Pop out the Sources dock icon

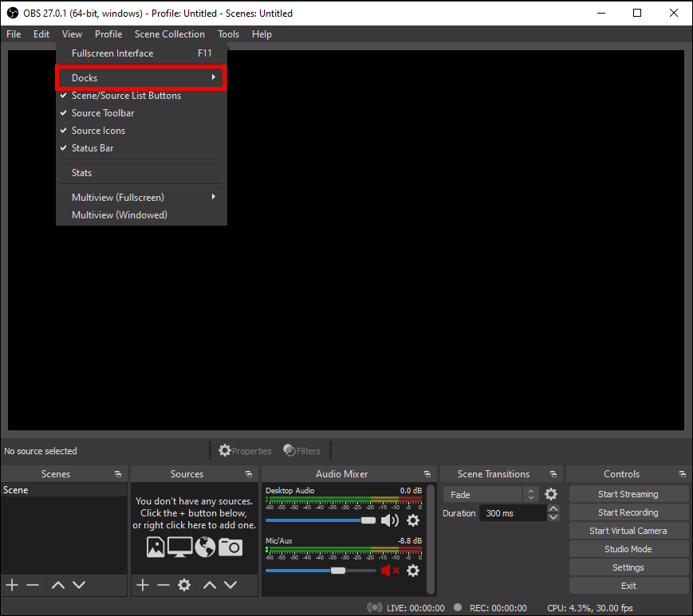(x=249, y=474)
